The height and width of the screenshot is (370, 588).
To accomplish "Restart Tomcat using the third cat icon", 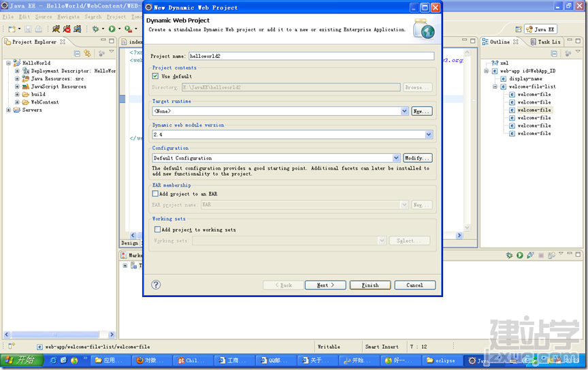I will [x=78, y=29].
